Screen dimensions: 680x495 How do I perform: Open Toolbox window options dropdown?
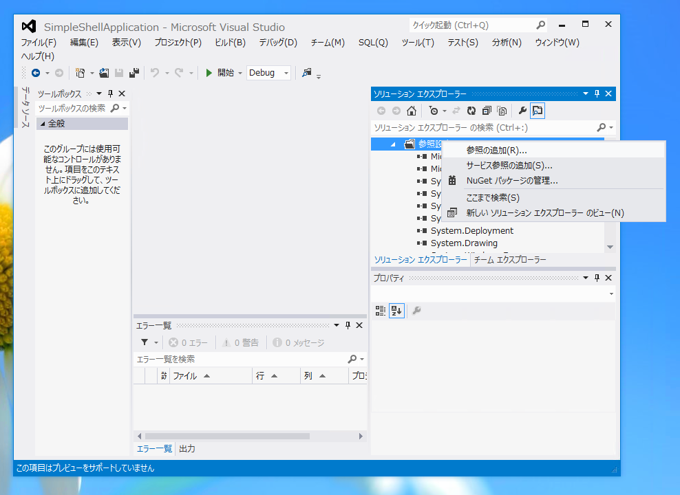[x=99, y=94]
